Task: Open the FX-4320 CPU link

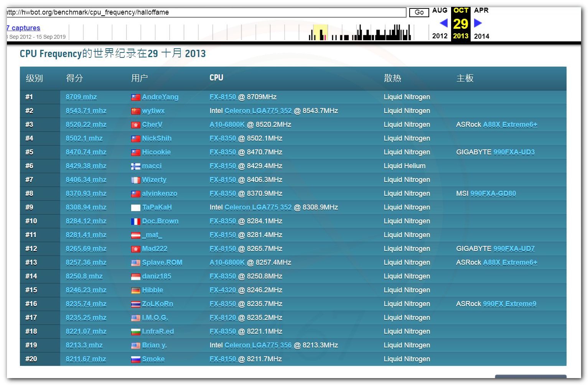Action: 223,290
